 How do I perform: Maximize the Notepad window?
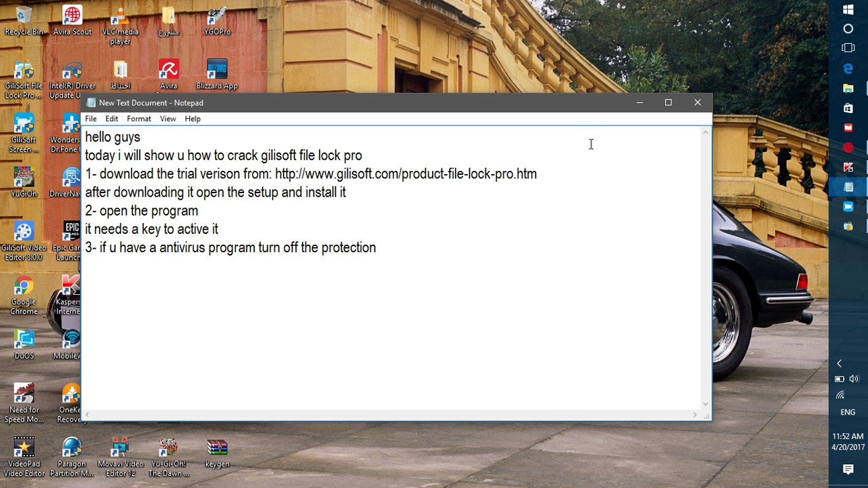[669, 102]
